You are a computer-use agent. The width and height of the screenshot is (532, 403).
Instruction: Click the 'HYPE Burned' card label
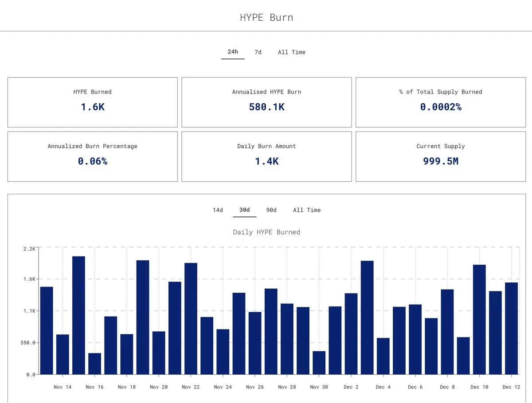[93, 92]
